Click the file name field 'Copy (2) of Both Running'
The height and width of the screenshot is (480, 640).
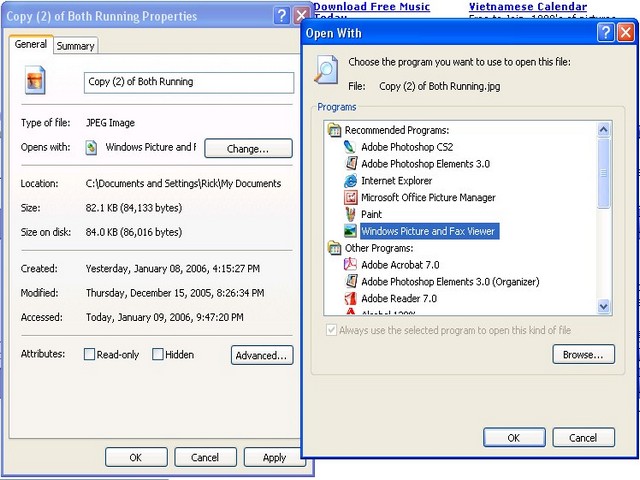pyautogui.click(x=189, y=82)
